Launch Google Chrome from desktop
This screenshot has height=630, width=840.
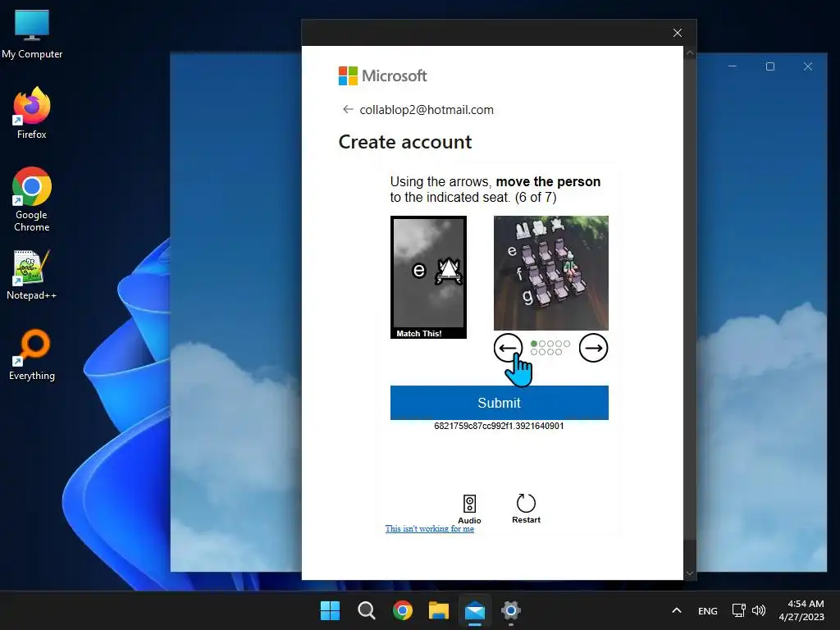(x=32, y=199)
